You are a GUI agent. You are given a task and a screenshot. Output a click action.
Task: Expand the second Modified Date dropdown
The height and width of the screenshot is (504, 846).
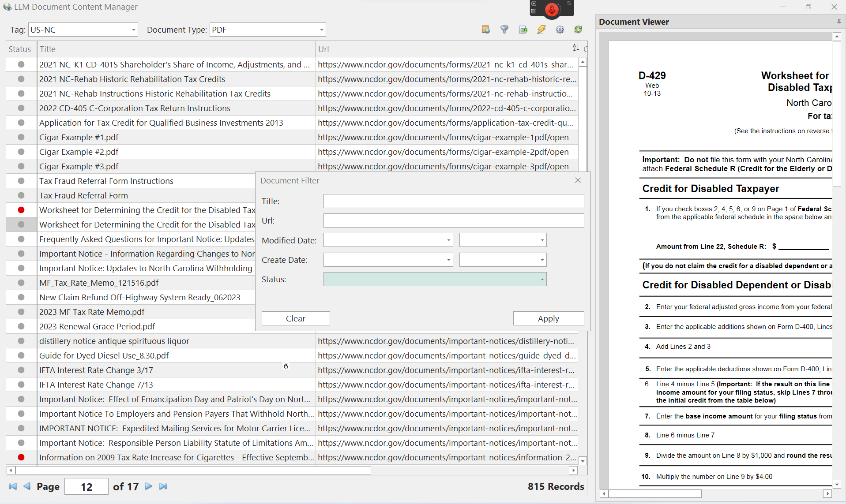coord(542,240)
